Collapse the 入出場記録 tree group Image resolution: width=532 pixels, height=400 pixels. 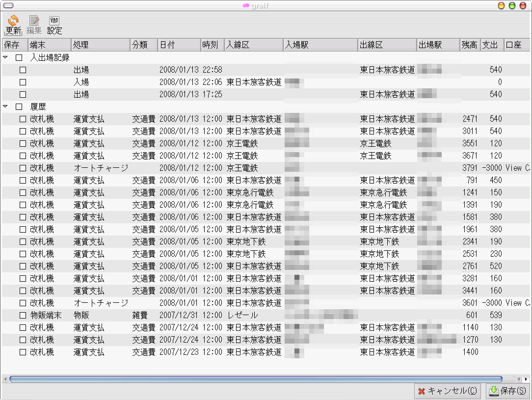(x=6, y=57)
